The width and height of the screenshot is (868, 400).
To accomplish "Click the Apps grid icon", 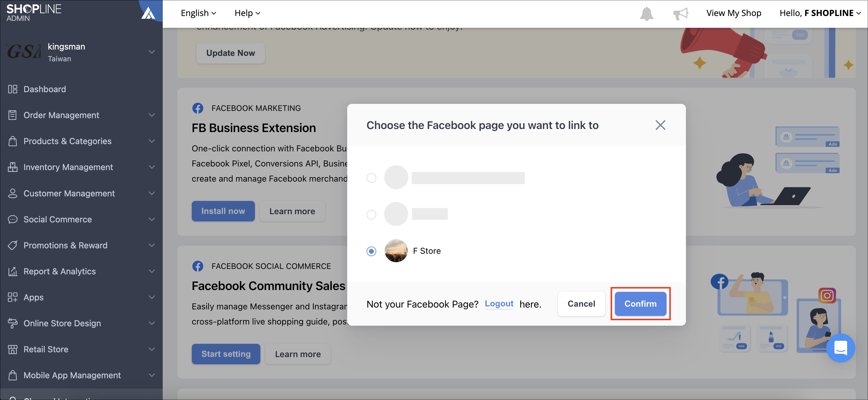I will [x=12, y=297].
